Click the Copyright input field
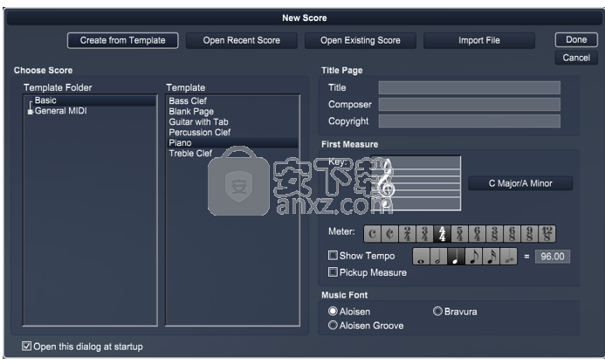 469,121
